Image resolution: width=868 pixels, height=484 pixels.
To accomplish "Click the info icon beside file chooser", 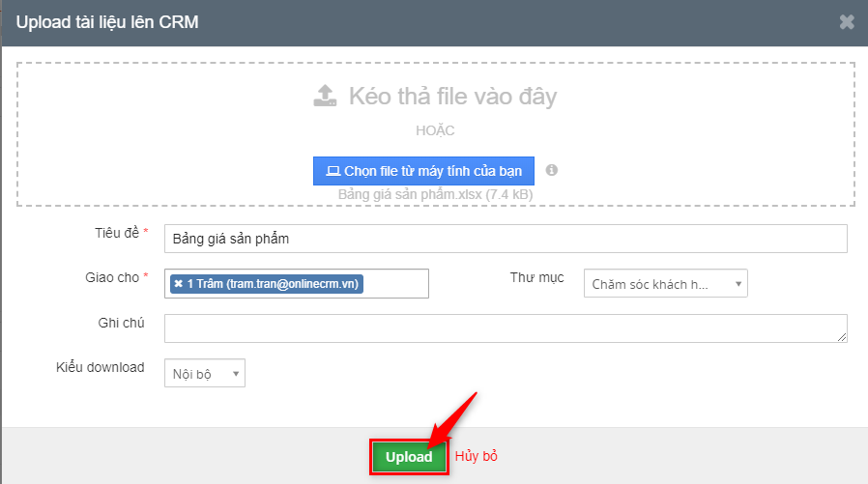I will (x=552, y=170).
